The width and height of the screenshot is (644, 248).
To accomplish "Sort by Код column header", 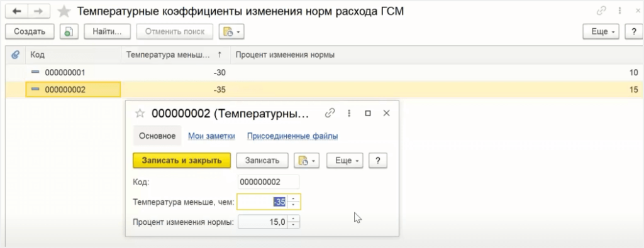I will 73,55.
